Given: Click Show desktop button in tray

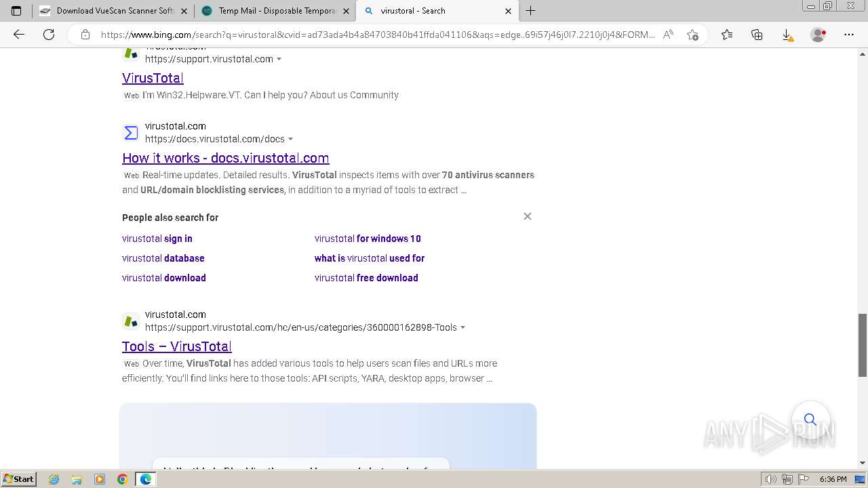Looking at the screenshot, I should (x=860, y=479).
